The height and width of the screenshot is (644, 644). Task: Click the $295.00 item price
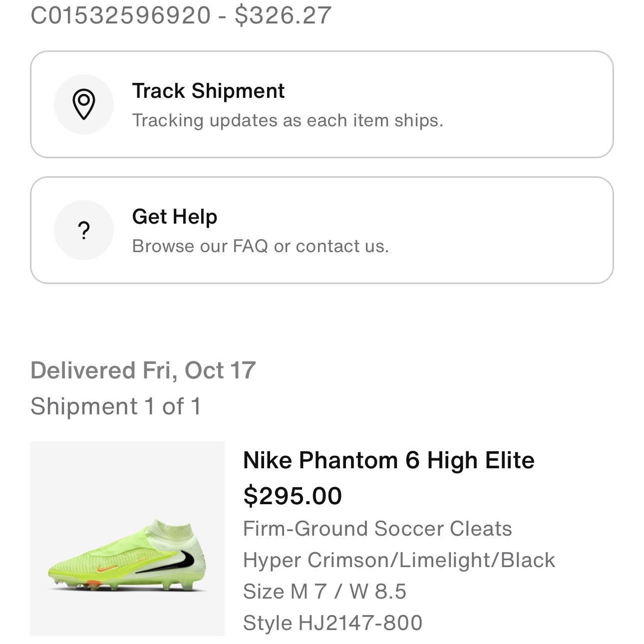[x=293, y=496]
